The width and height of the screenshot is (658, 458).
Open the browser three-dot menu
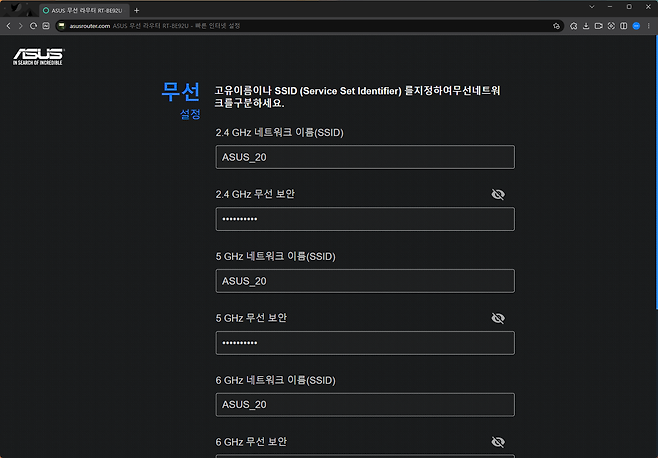point(649,25)
